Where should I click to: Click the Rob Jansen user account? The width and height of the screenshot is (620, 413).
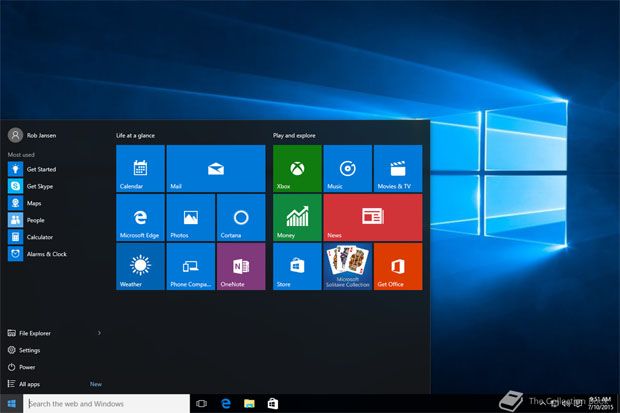[x=32, y=135]
